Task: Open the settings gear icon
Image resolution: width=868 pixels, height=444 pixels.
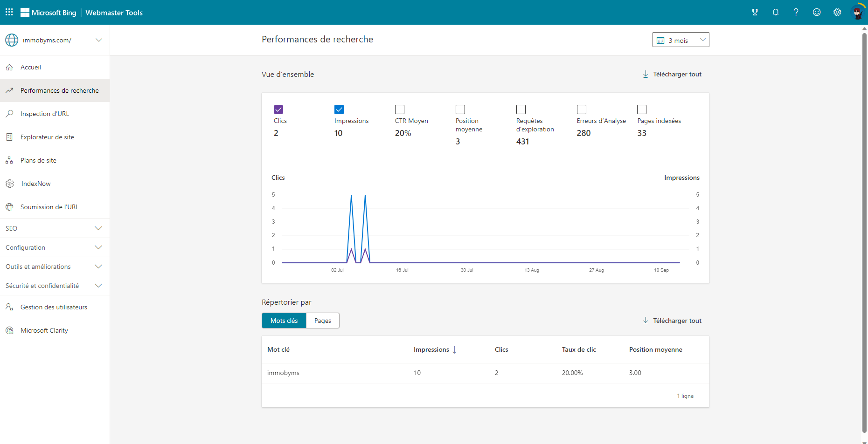Action: click(x=837, y=12)
